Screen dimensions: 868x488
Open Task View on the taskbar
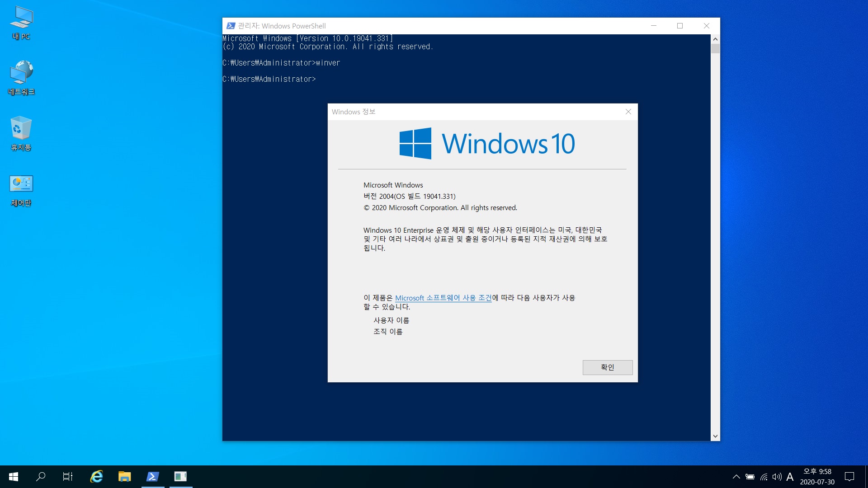68,477
